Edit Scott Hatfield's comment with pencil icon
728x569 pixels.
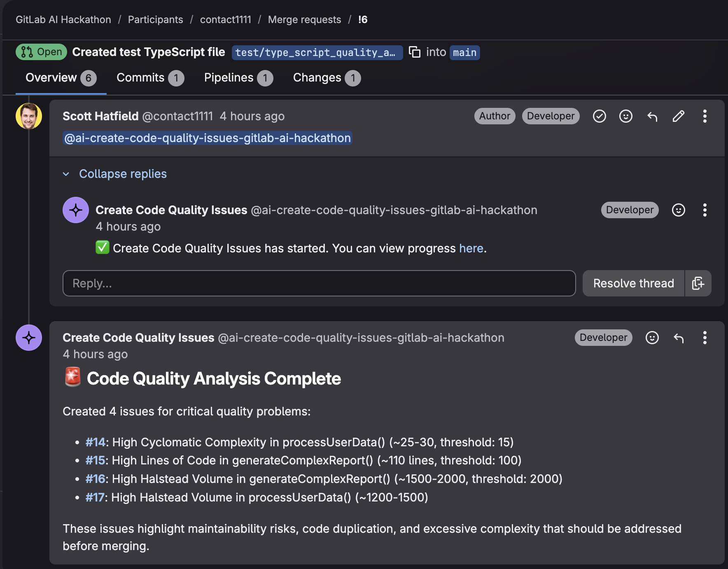coord(678,117)
